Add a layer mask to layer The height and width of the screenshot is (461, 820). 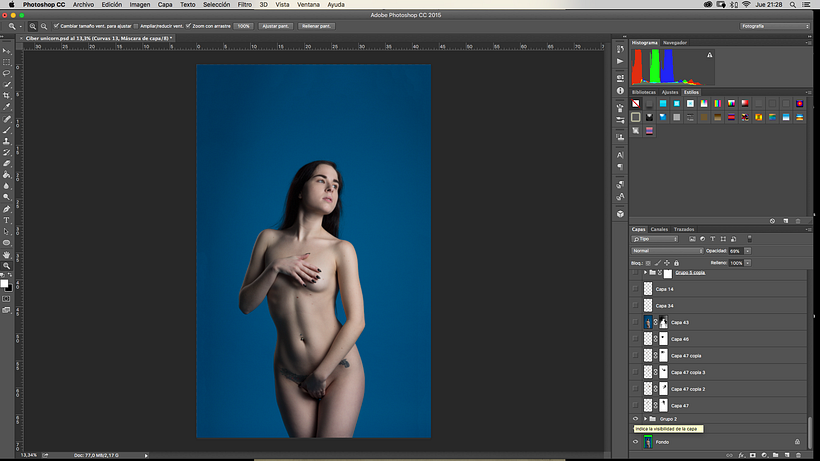click(x=753, y=455)
